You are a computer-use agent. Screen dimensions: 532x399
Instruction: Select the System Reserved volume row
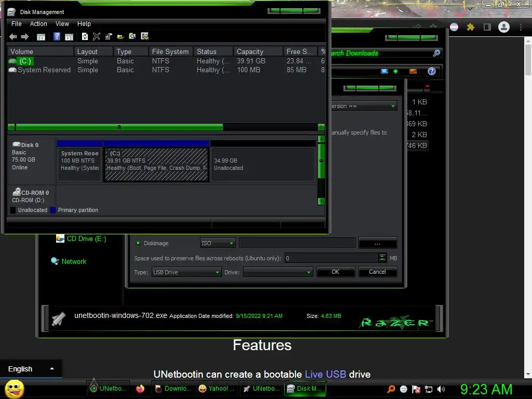pyautogui.click(x=166, y=70)
